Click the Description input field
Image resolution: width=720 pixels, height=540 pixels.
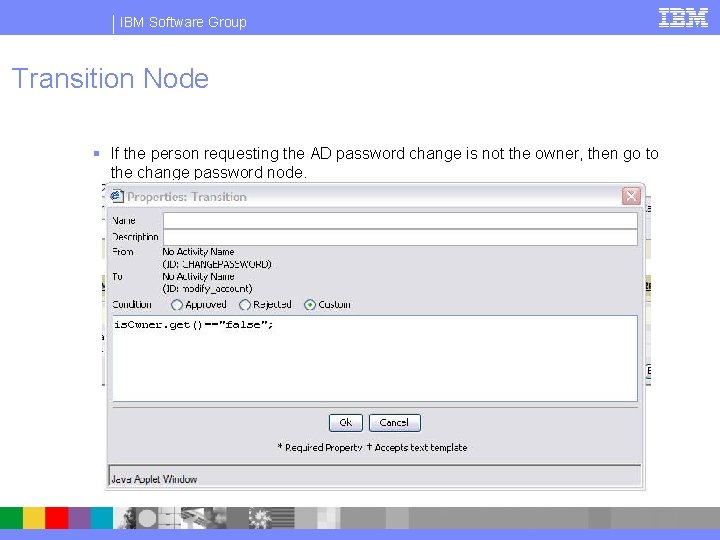point(400,237)
